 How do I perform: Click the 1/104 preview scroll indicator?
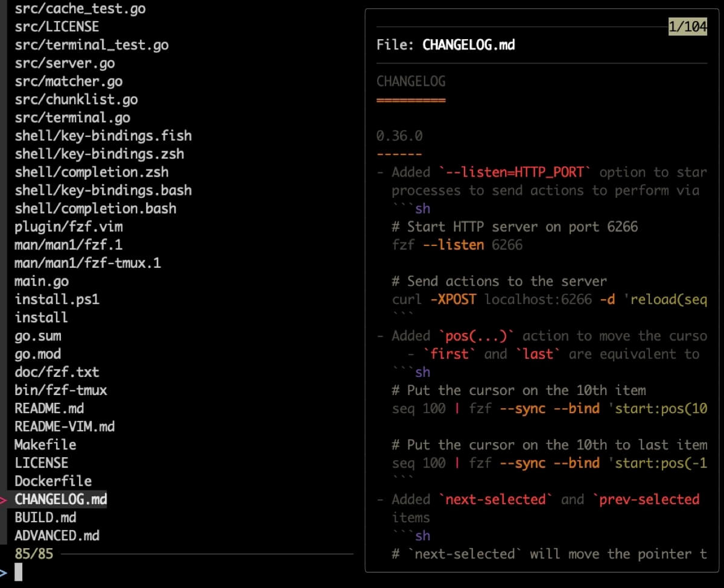click(x=688, y=27)
